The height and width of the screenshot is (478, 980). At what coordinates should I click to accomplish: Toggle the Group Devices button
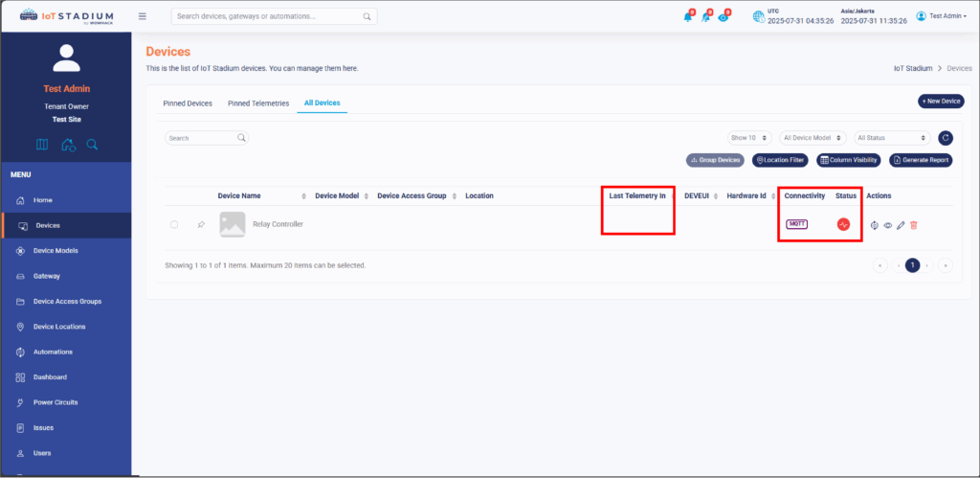pos(715,160)
